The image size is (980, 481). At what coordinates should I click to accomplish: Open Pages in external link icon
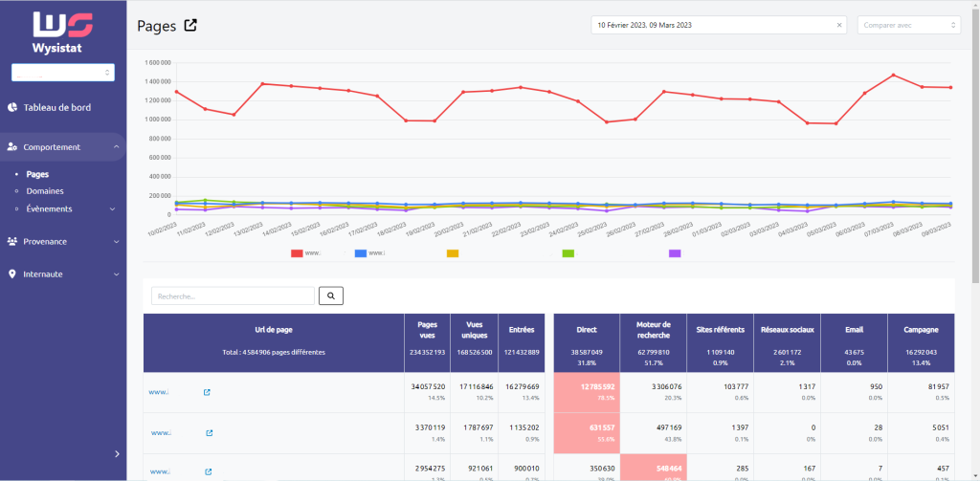click(x=190, y=26)
